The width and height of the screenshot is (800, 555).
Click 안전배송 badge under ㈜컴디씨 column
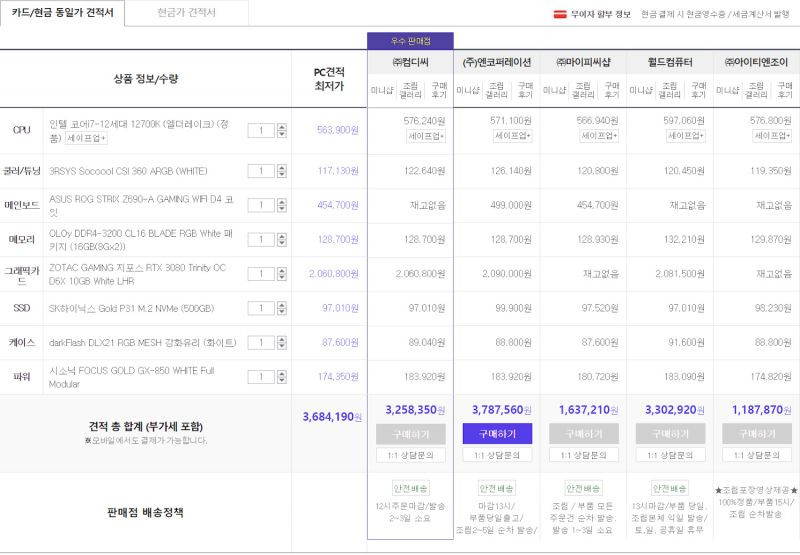pos(410,488)
